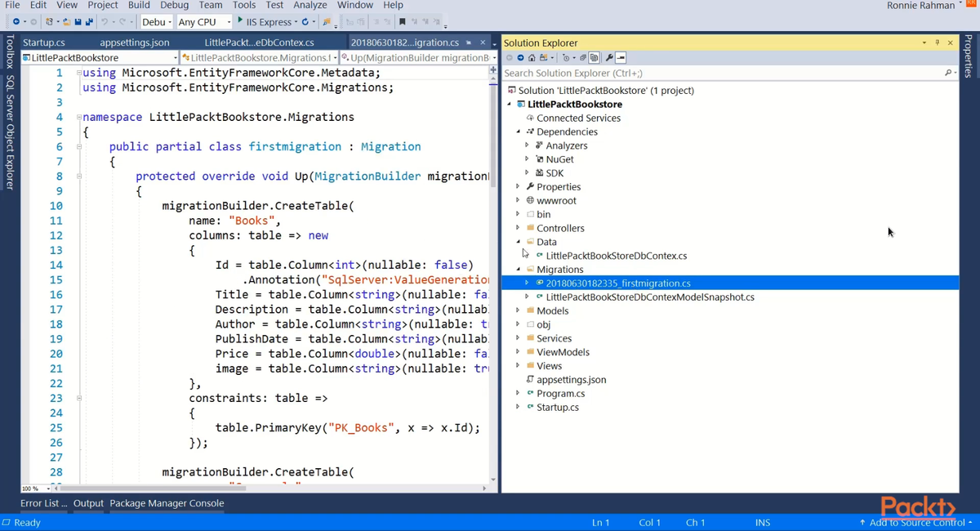The image size is (980, 531).
Task: Click the browser Refresh icon in toolbar
Action: (305, 21)
